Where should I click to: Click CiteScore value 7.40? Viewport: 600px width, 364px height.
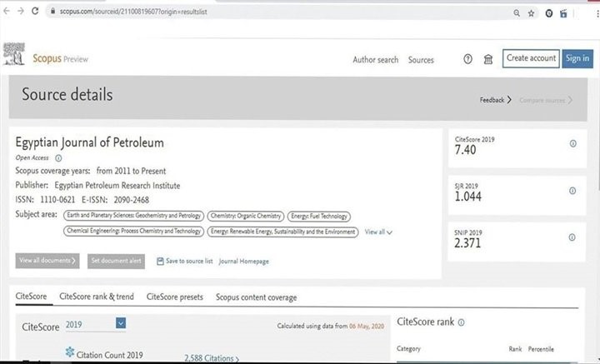[465, 150]
